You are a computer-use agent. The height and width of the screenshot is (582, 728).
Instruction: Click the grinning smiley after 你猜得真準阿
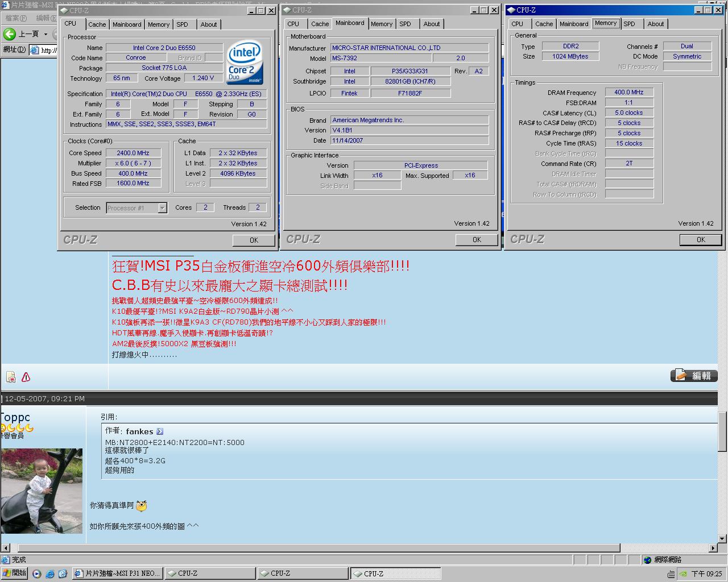(141, 505)
